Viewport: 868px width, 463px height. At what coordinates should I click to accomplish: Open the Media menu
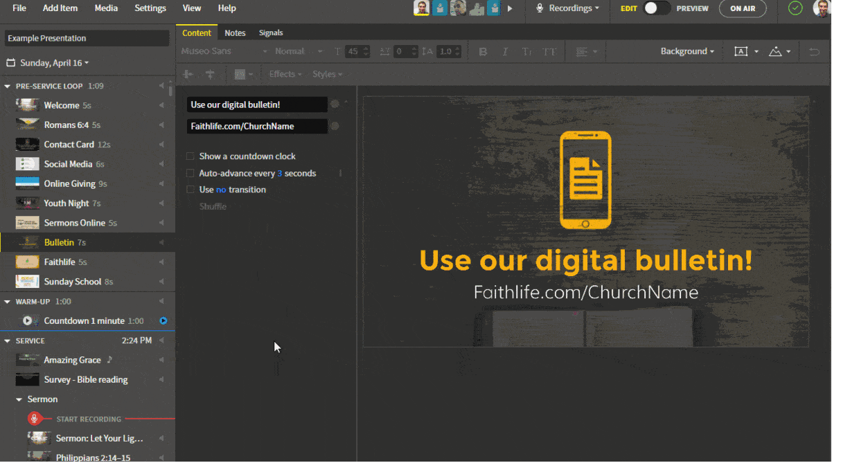pyautogui.click(x=106, y=8)
